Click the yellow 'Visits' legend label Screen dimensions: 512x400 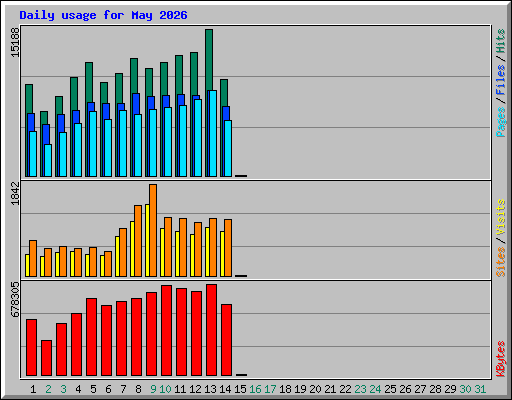tap(501, 218)
